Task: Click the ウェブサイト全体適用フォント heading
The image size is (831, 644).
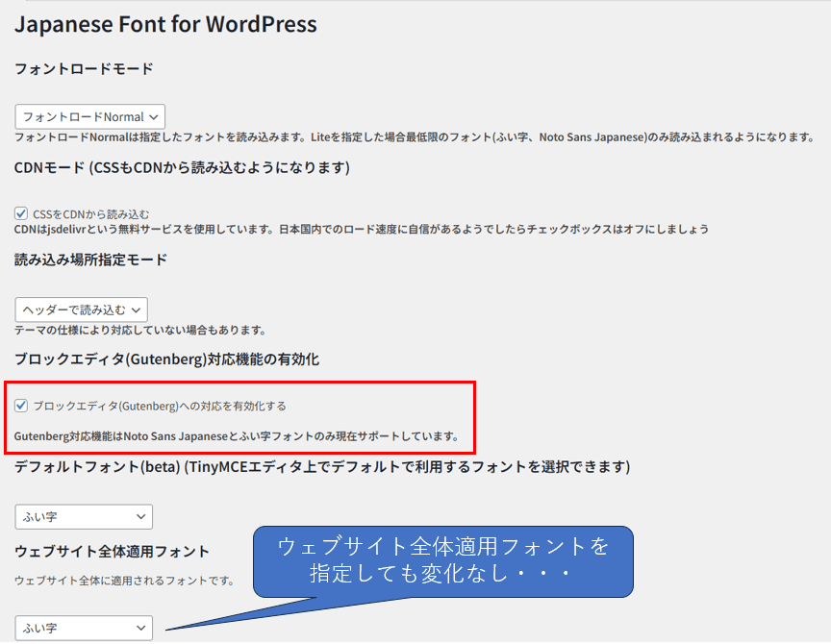Action: pyautogui.click(x=112, y=552)
